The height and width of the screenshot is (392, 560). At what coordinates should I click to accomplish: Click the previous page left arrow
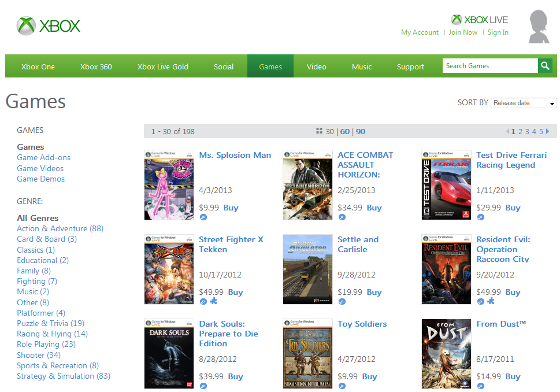[507, 131]
